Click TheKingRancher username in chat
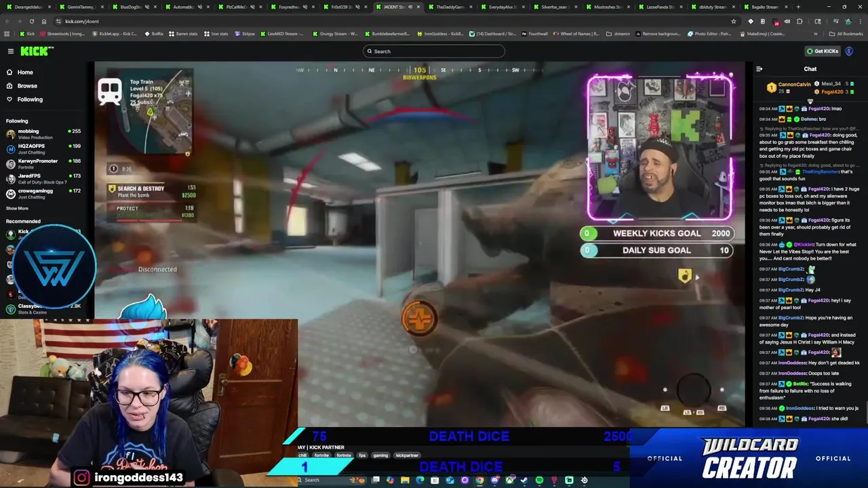This screenshot has width=868, height=488. click(x=820, y=171)
